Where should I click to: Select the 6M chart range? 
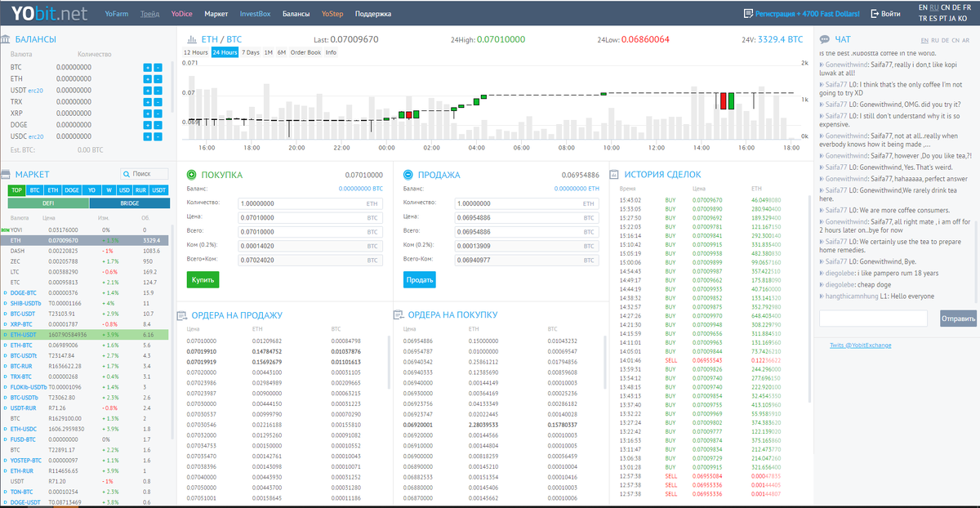(x=281, y=52)
